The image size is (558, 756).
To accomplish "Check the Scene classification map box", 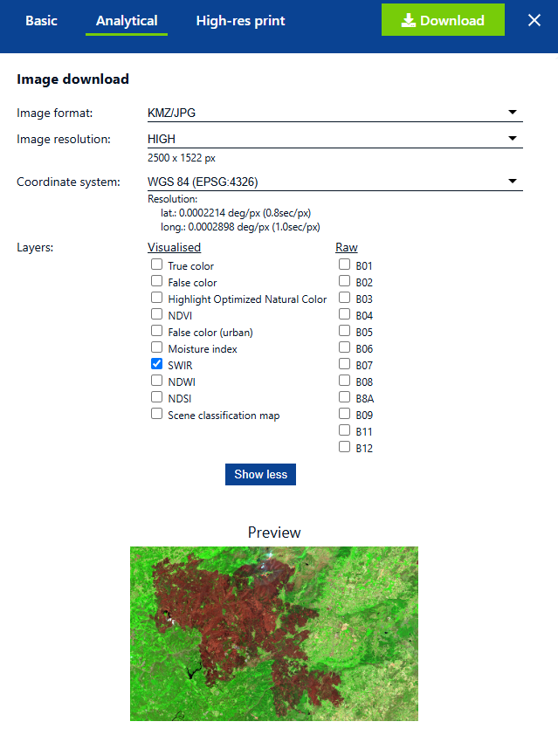I will (157, 414).
